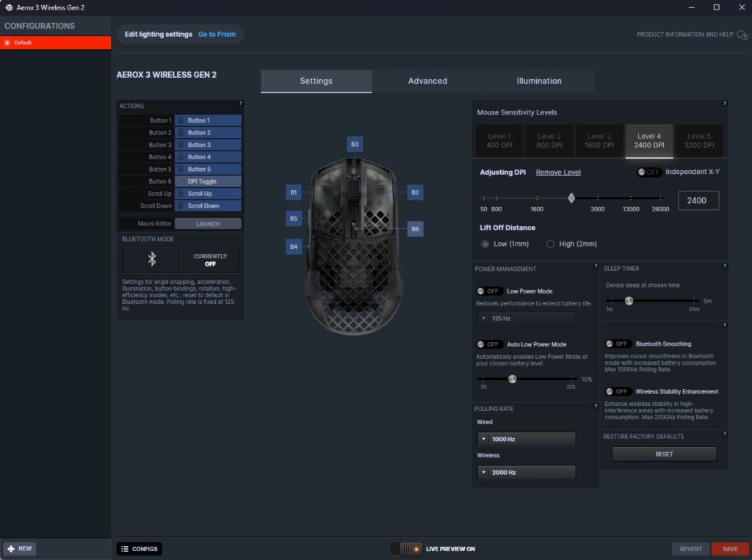Click the B6 DPI button marker
This screenshot has height=560, width=752.
(415, 229)
